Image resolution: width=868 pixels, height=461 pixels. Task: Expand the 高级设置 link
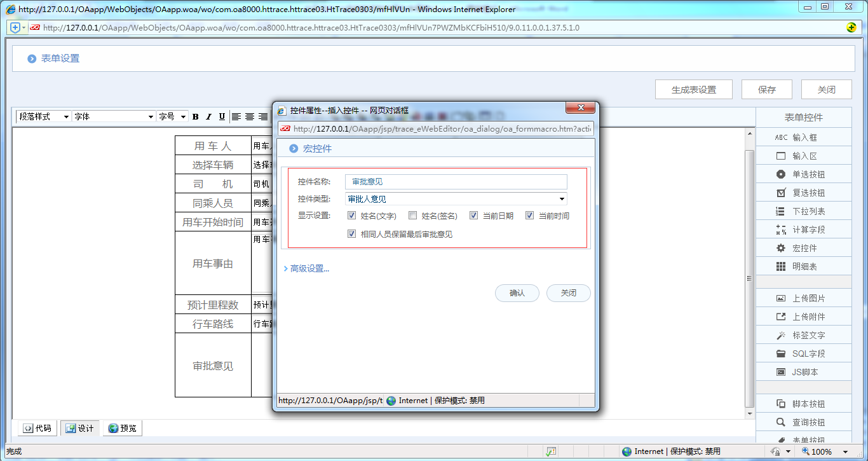click(308, 268)
